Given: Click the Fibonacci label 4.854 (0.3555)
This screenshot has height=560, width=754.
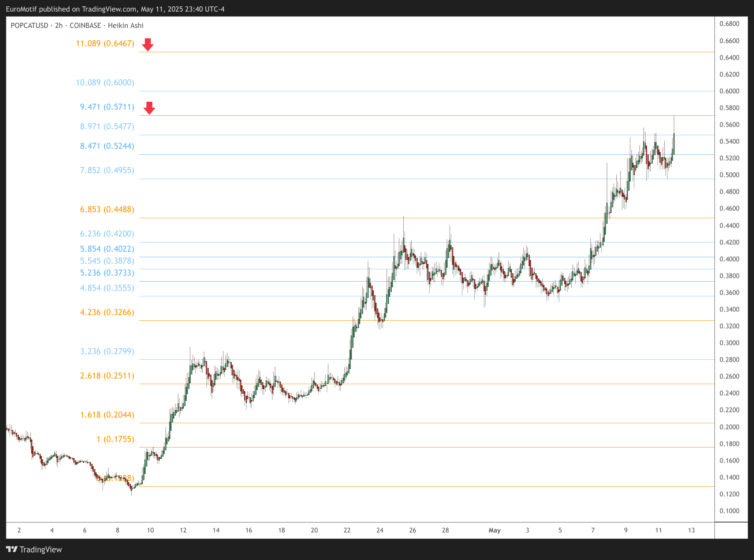Looking at the screenshot, I should pos(107,288).
